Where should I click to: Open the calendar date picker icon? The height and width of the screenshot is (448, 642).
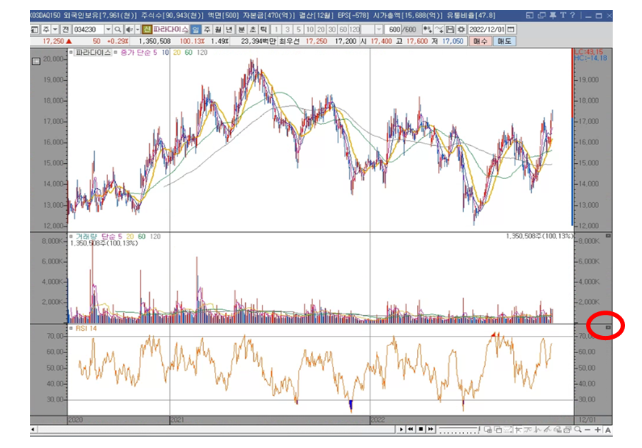click(x=511, y=29)
